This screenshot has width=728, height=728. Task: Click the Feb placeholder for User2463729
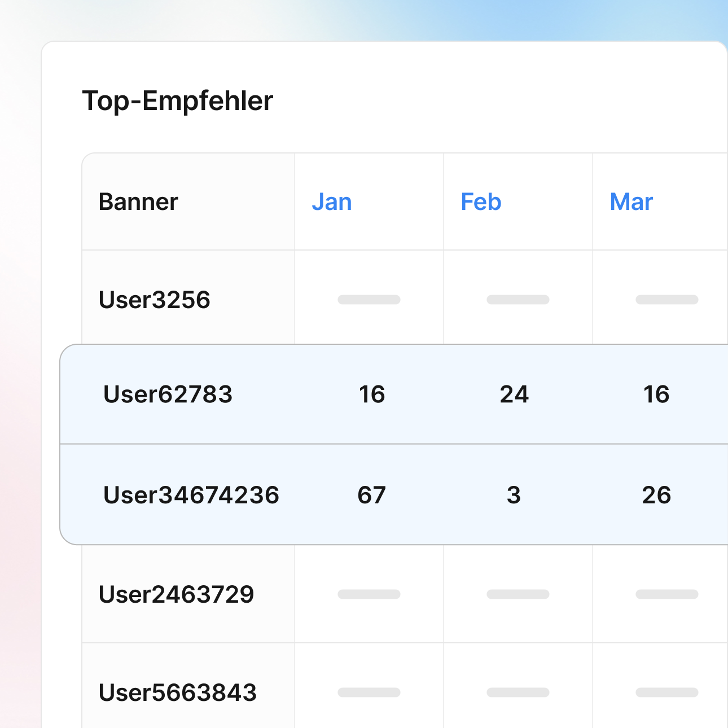(518, 594)
